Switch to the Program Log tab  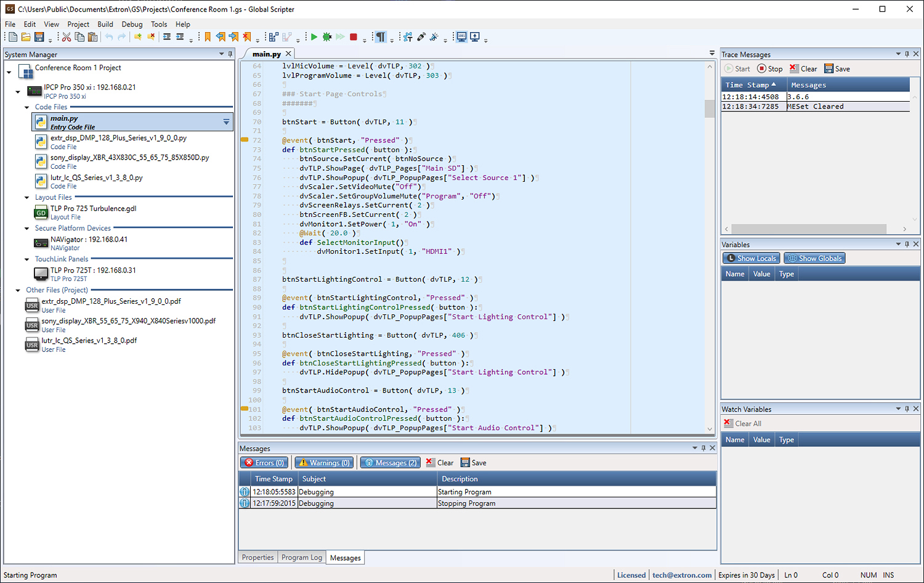(302, 558)
